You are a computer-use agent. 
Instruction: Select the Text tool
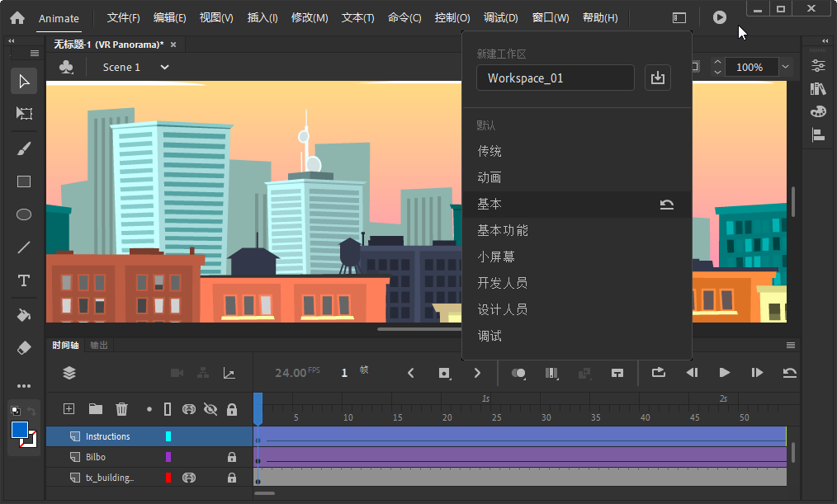[x=23, y=280]
